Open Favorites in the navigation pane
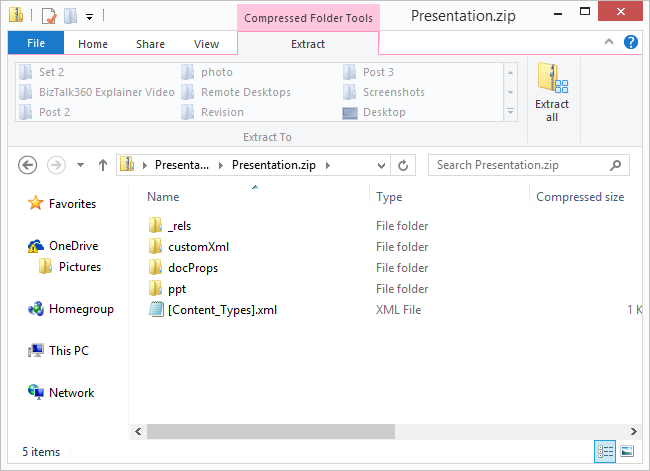The height and width of the screenshot is (471, 650). coord(72,204)
